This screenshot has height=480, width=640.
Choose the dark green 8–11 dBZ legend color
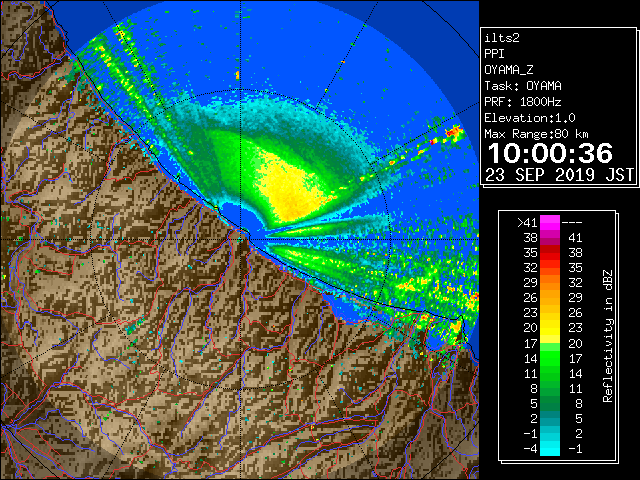550,388
